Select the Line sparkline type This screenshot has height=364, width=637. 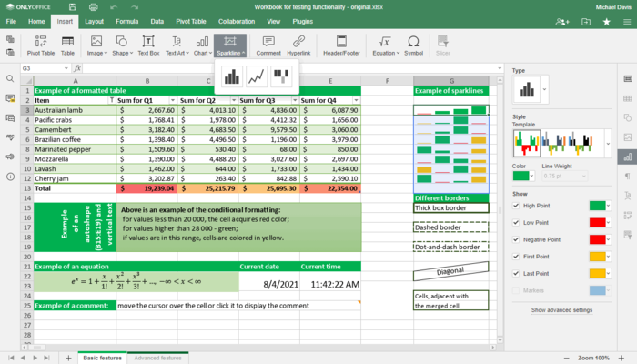pos(257,77)
